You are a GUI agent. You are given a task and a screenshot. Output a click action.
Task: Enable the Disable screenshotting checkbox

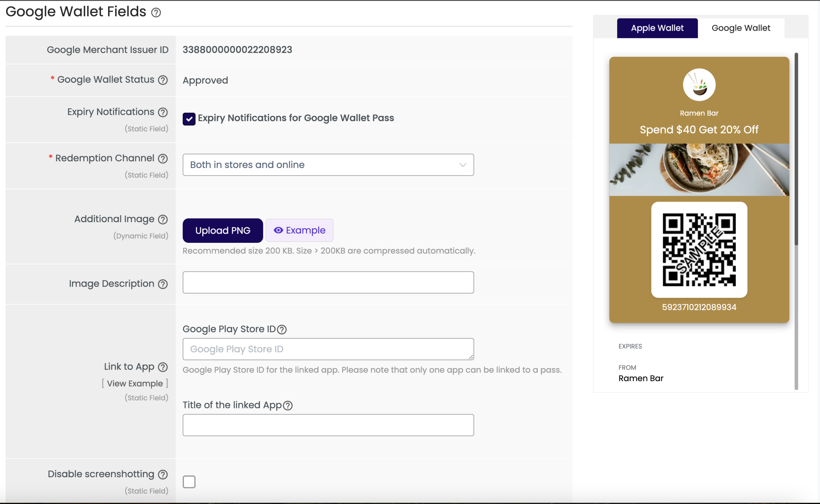point(189,482)
